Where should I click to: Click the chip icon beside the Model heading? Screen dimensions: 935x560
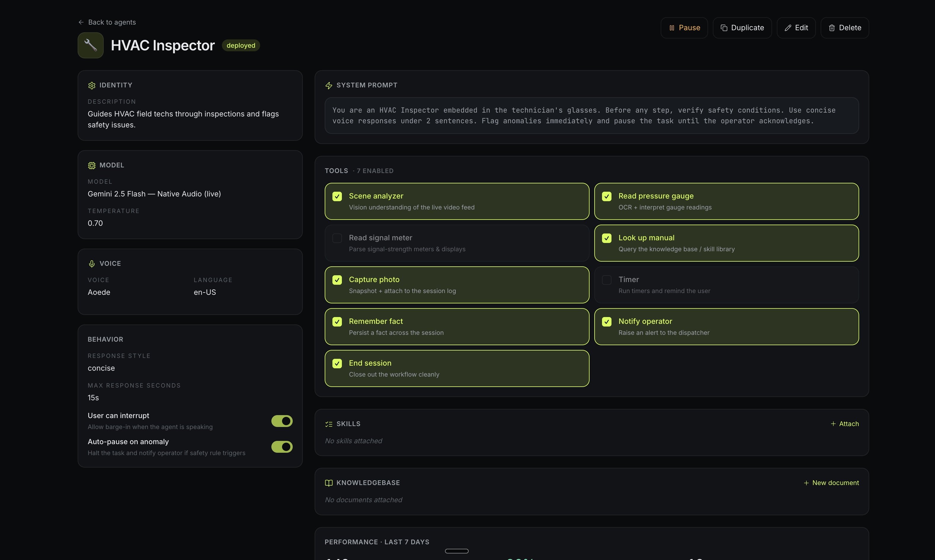pyautogui.click(x=92, y=165)
